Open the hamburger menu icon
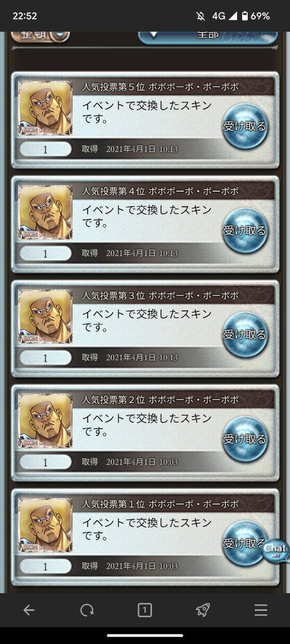The image size is (290, 644). (x=261, y=610)
